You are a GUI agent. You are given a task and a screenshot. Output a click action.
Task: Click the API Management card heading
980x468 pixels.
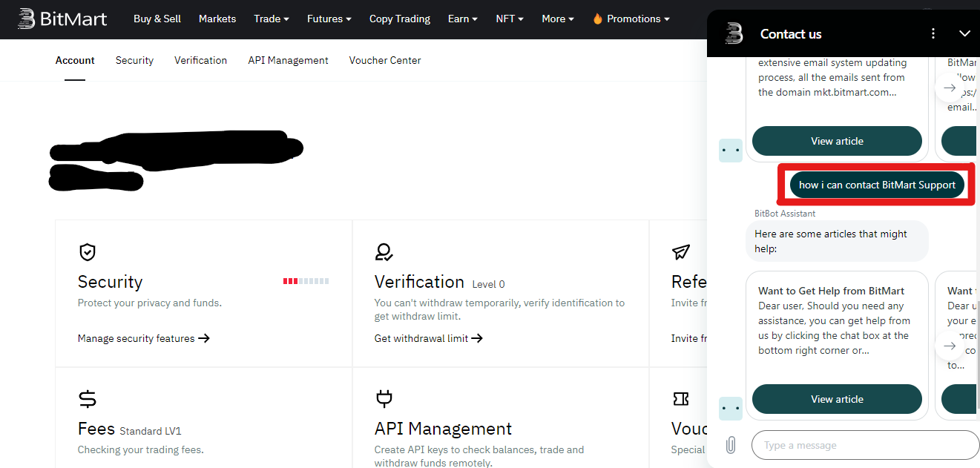tap(443, 429)
